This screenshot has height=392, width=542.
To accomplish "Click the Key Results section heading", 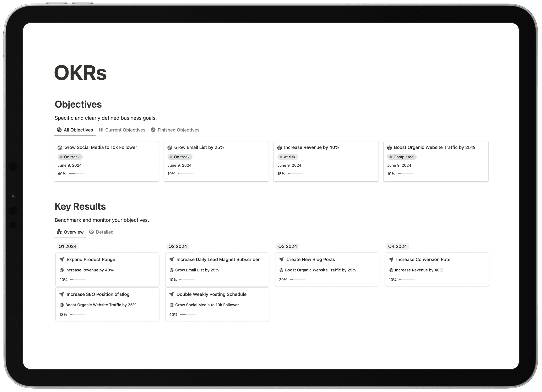I will [80, 207].
